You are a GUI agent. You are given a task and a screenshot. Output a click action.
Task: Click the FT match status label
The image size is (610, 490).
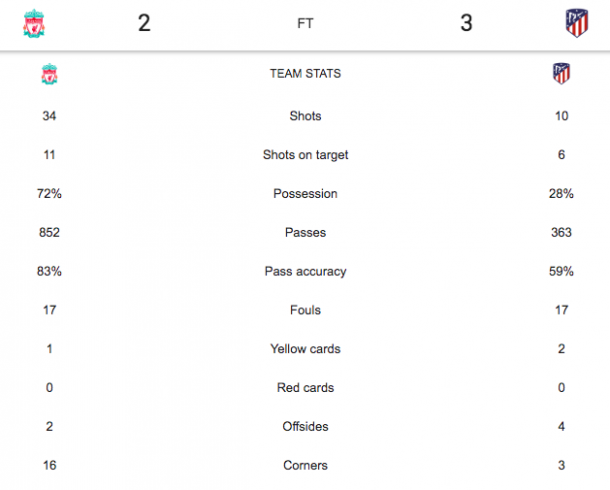point(305,23)
